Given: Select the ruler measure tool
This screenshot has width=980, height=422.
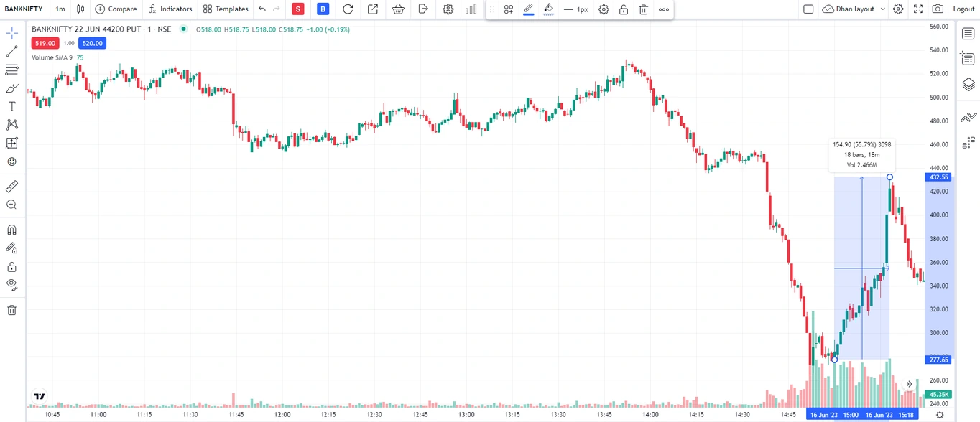Looking at the screenshot, I should click(11, 187).
